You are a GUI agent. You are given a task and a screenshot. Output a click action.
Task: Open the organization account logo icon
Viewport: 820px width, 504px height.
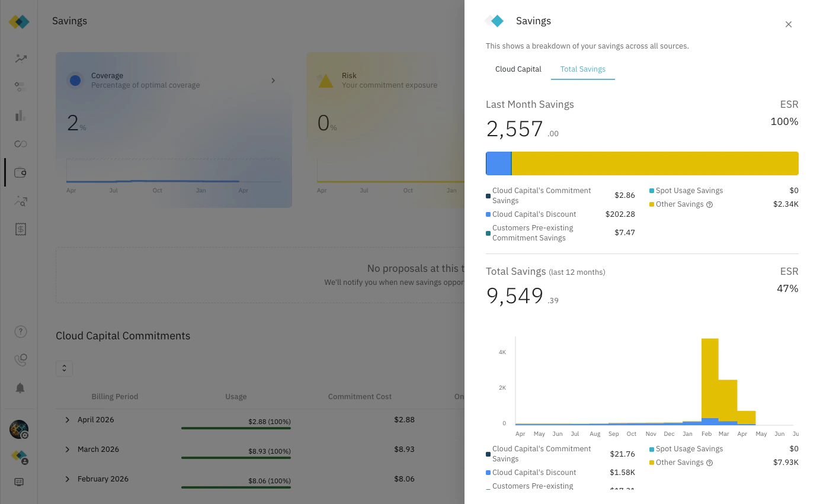click(20, 457)
